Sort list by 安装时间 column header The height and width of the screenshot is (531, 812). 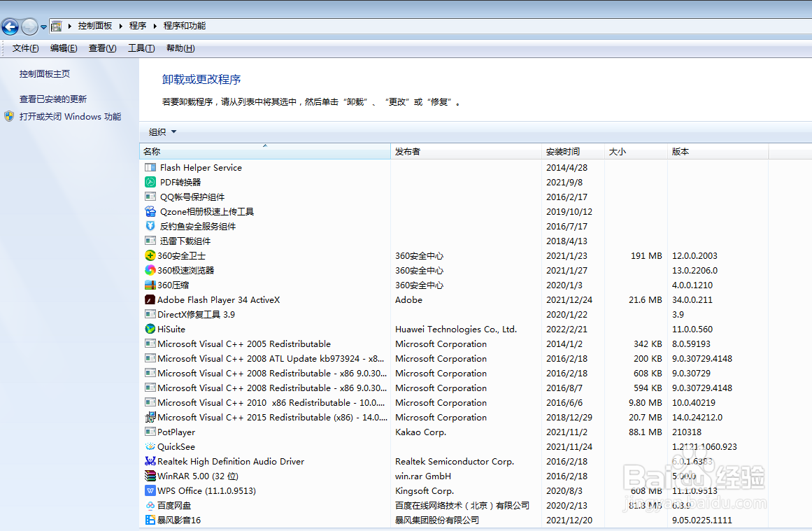pos(573,151)
